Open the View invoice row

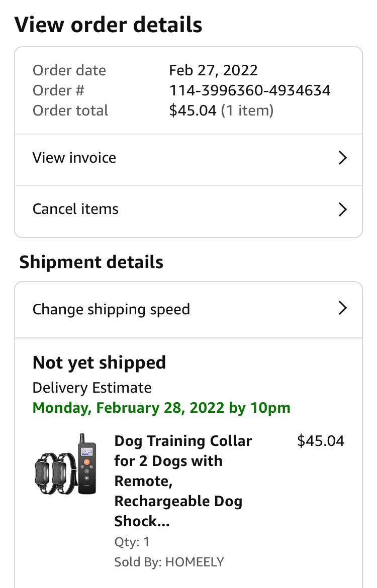74,158
